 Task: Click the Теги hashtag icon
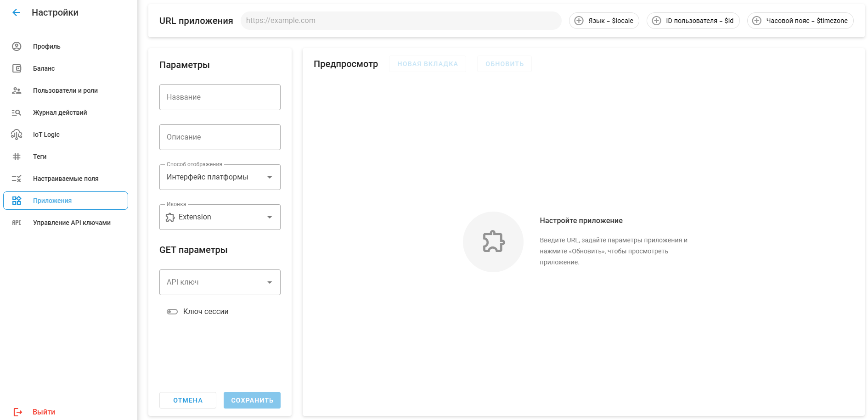[x=17, y=157]
